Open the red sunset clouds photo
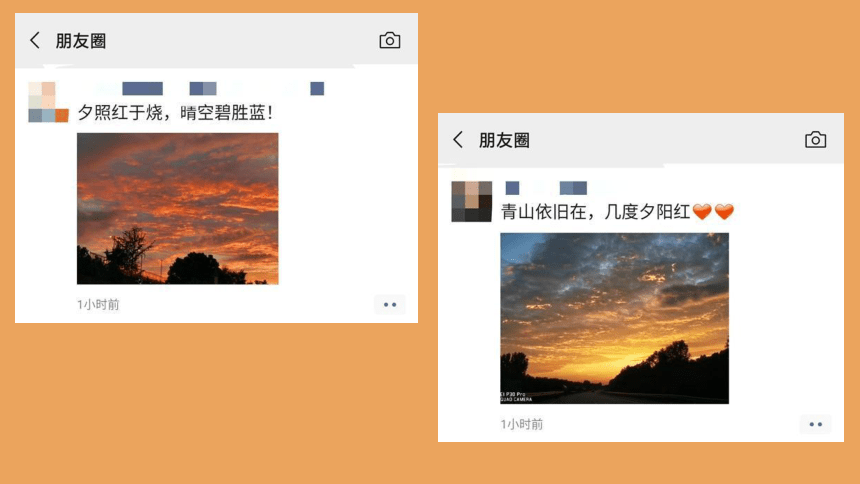This screenshot has height=484, width=860. 178,209
